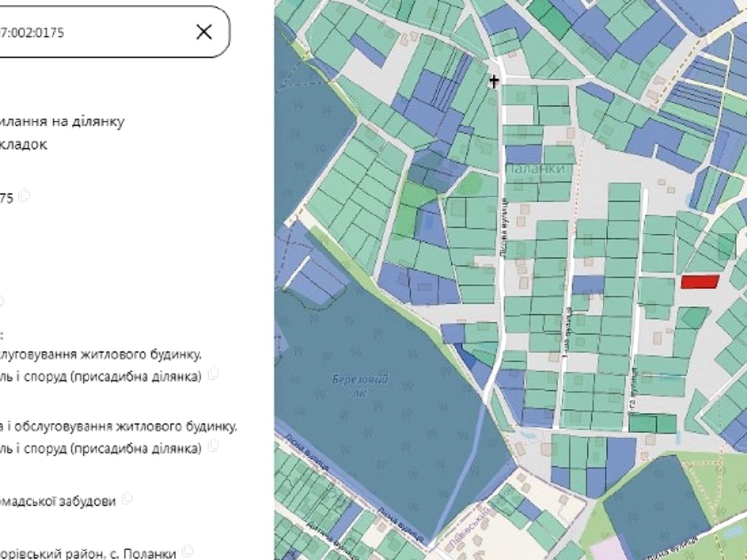This screenshot has height=560, width=747.
Task: Click the church cross marker on the map
Action: [x=494, y=81]
